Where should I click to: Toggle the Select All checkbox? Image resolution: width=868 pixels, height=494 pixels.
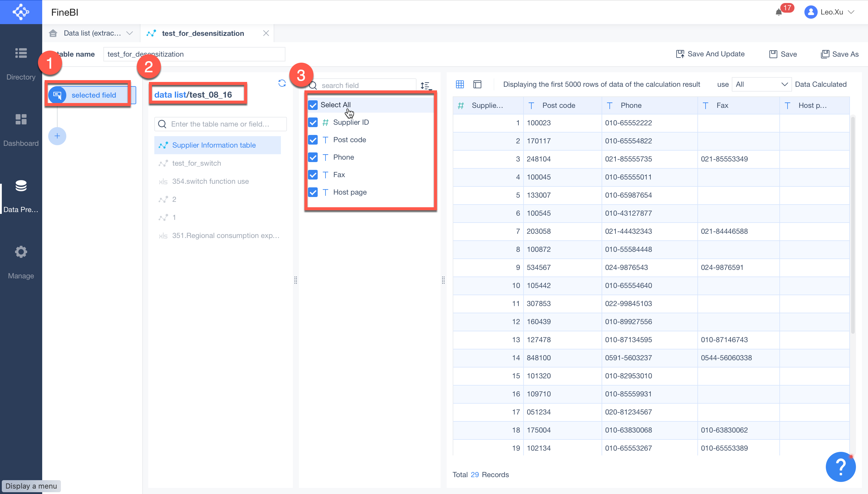[x=313, y=105]
